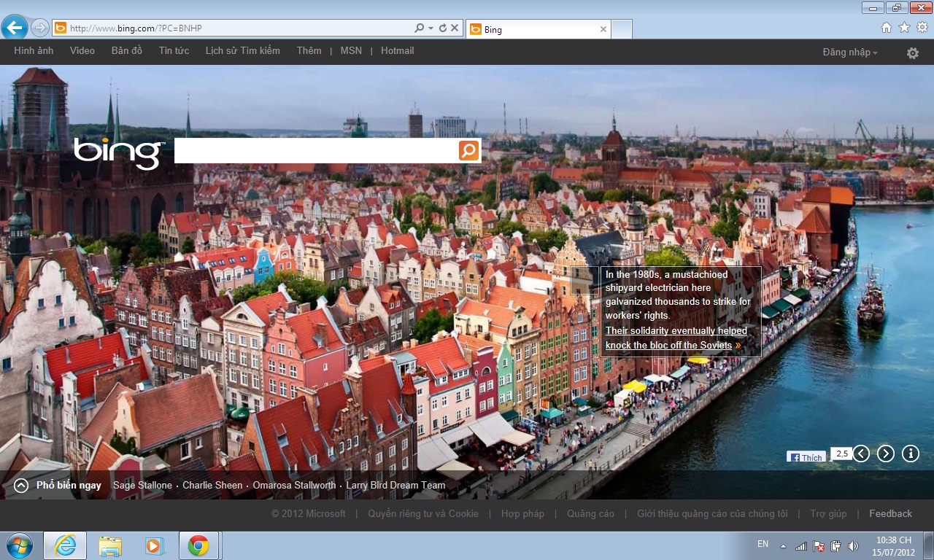Click the EN language indicator
This screenshot has width=934, height=560.
coord(763,544)
